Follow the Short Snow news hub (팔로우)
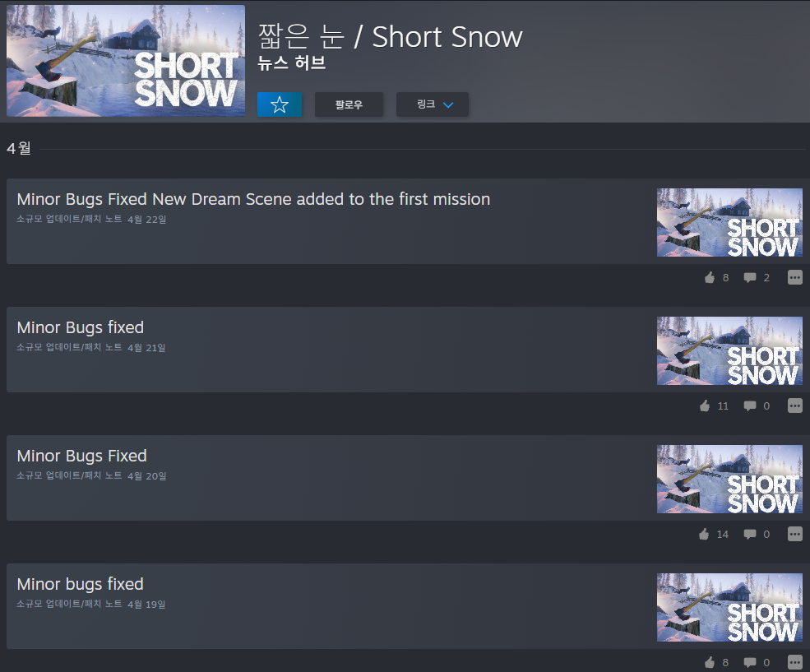 point(349,104)
